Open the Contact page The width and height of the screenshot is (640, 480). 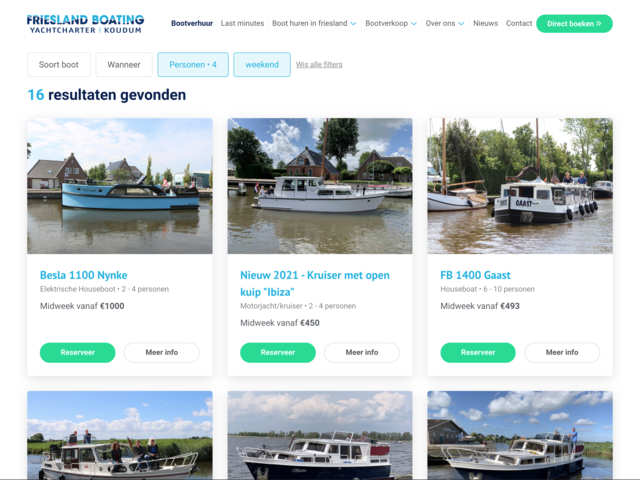(519, 23)
